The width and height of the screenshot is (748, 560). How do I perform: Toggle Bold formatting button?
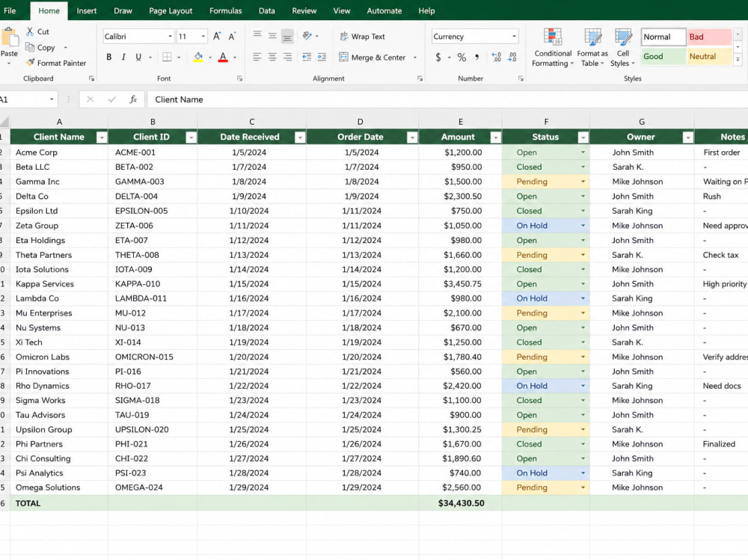[x=108, y=58]
